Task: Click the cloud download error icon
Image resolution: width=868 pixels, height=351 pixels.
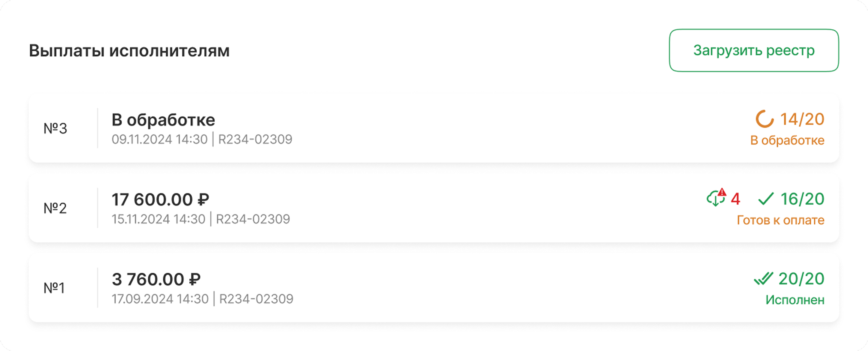Action: pyautogui.click(x=716, y=198)
